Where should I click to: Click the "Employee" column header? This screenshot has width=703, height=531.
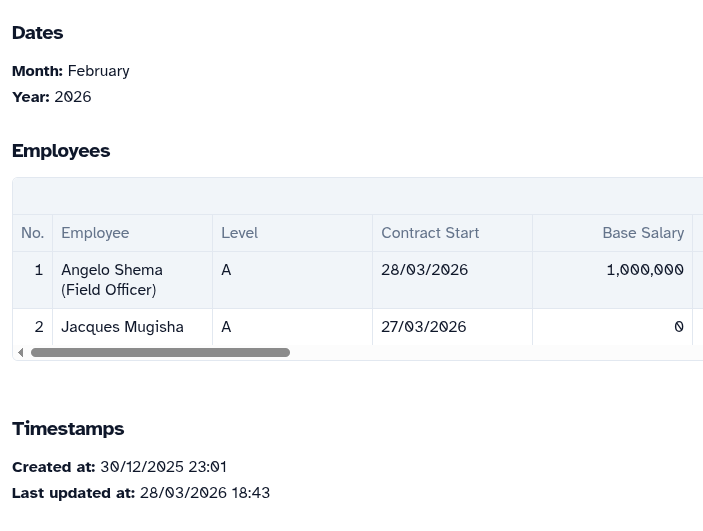coord(95,233)
